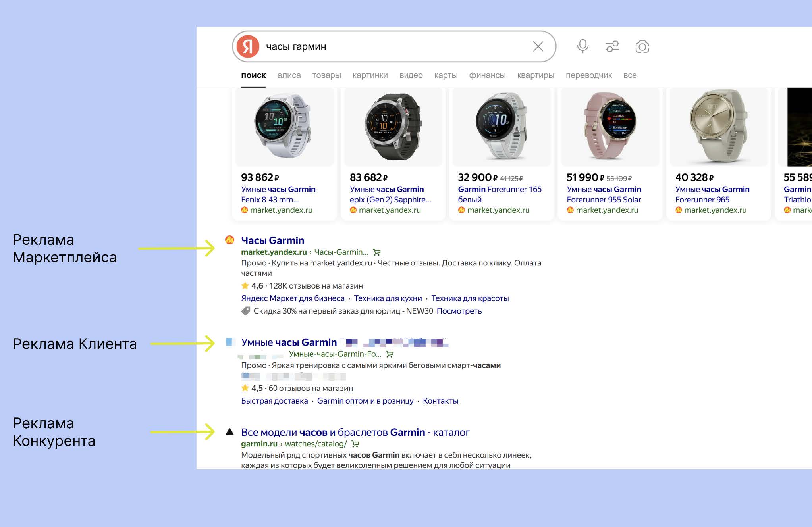This screenshot has width=812, height=527.
Task: Clear the search query with X icon
Action: 538,46
